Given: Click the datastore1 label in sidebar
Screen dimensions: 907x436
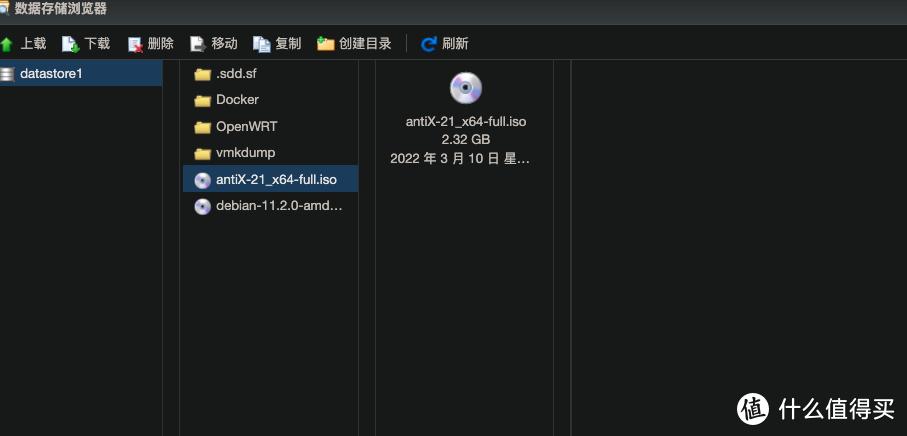Looking at the screenshot, I should (51, 73).
